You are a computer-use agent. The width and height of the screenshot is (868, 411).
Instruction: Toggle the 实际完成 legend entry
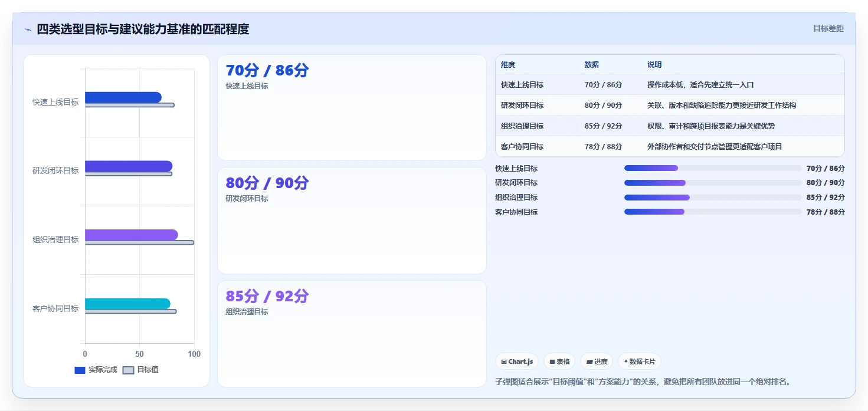pyautogui.click(x=96, y=370)
